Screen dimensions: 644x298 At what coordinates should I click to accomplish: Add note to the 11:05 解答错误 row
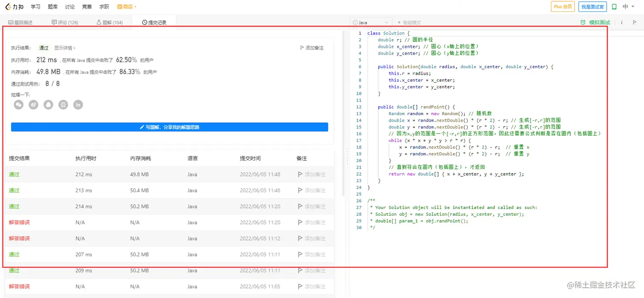pyautogui.click(x=311, y=286)
